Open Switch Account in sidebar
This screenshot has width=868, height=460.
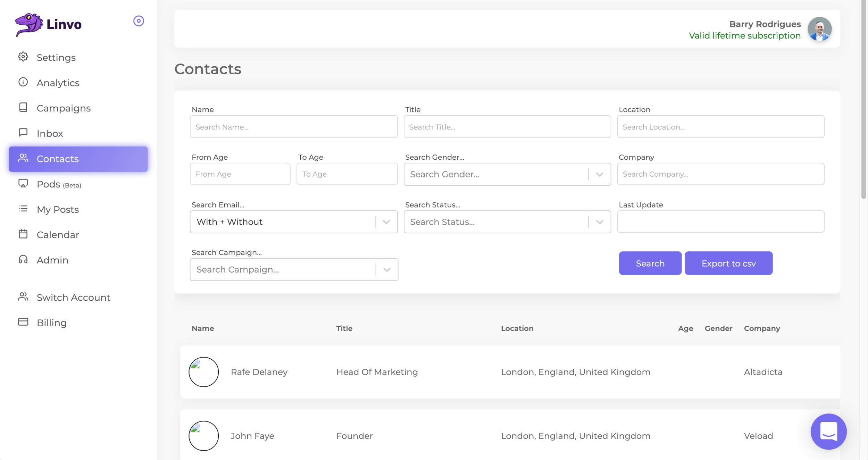coord(73,298)
